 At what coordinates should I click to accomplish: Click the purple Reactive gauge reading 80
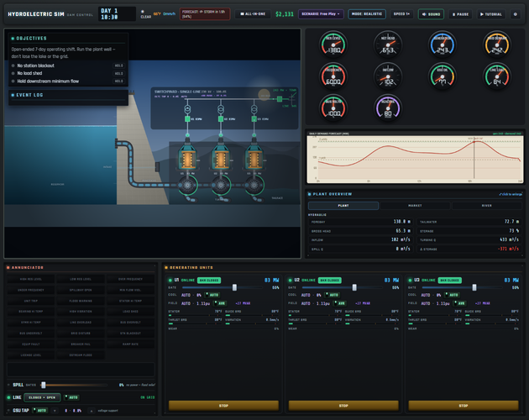[x=388, y=108]
